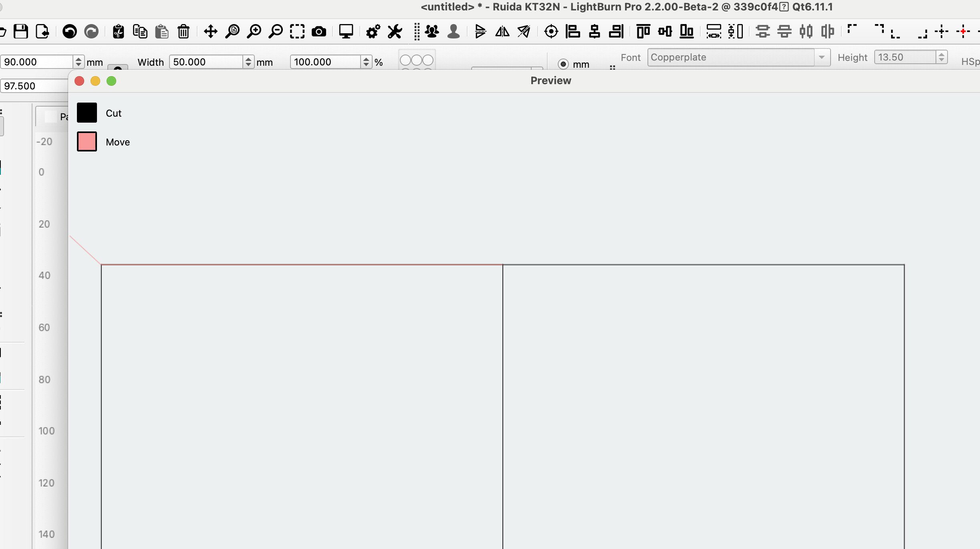Select the mm units radio button
This screenshot has width=980, height=549.
(563, 64)
